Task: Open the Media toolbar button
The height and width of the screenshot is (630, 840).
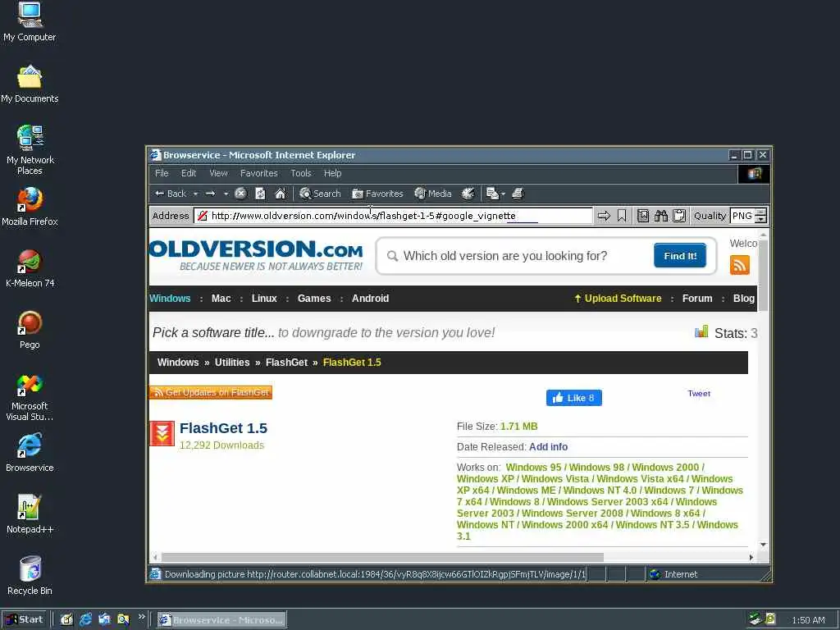Action: tap(433, 194)
